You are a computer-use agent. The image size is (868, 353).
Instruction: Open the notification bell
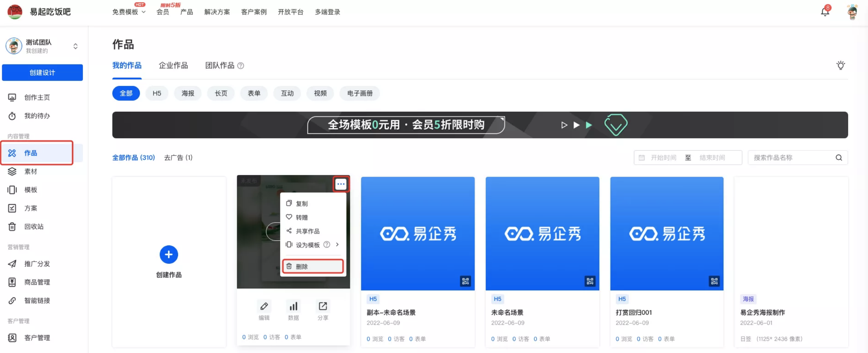pyautogui.click(x=825, y=12)
